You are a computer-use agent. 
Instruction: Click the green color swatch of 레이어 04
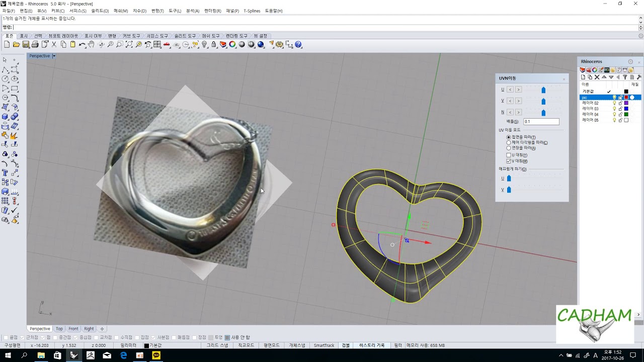coord(626,115)
